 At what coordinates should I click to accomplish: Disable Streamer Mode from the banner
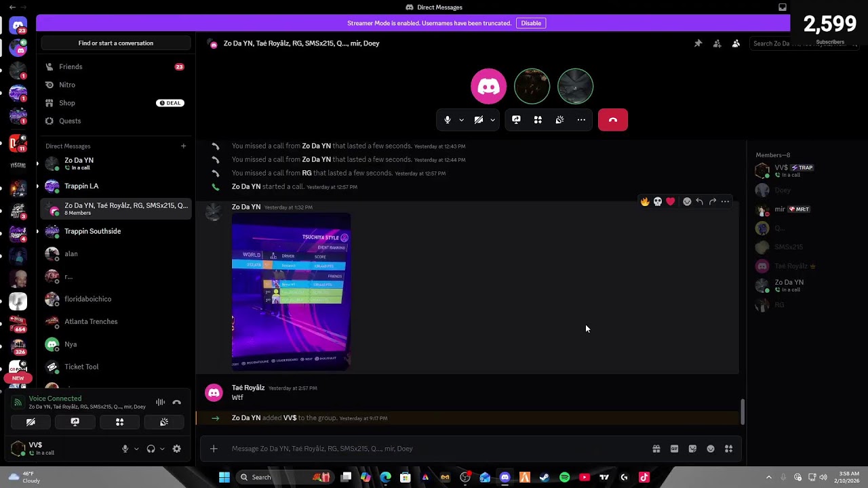click(531, 23)
